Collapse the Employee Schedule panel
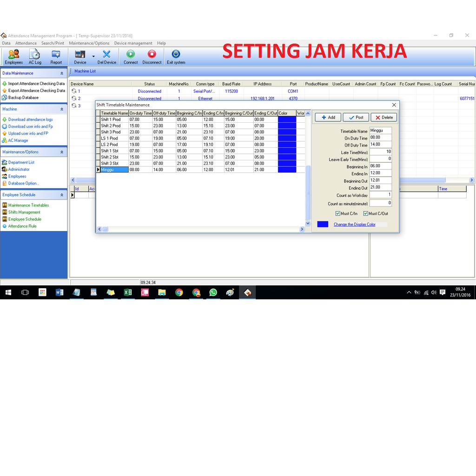 (62, 195)
